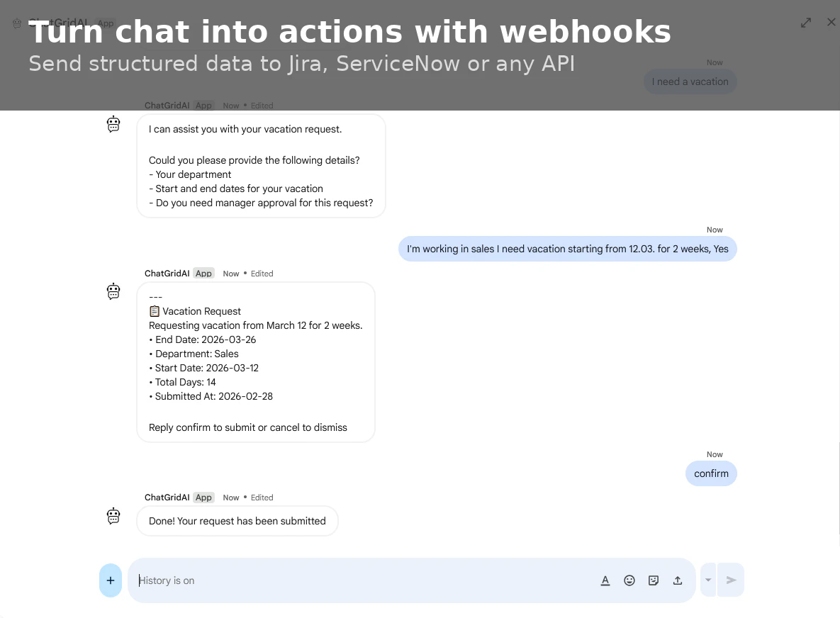840x618 pixels.
Task: Click the clipboard 'Vacation Request' heading
Action: tap(195, 311)
